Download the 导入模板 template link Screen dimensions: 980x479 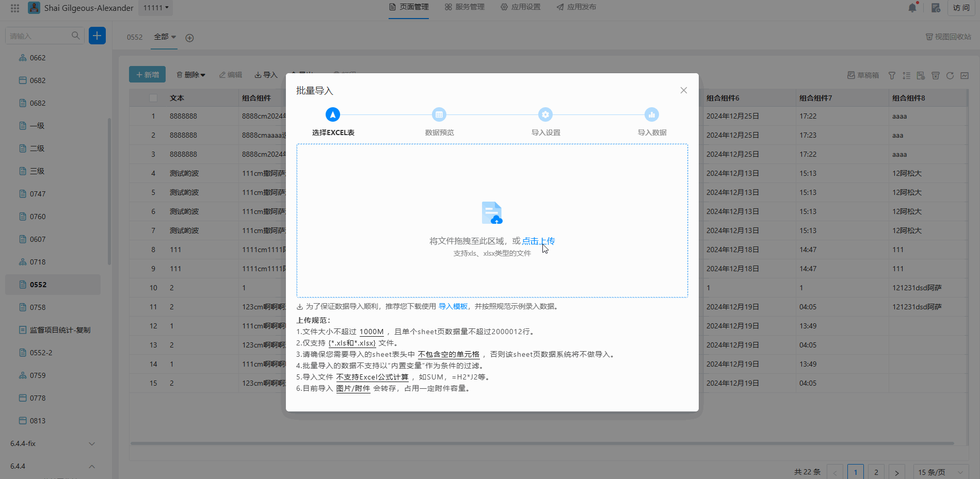click(453, 306)
